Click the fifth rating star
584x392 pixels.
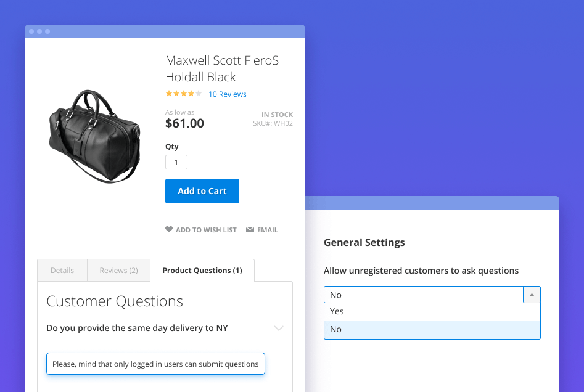pyautogui.click(x=197, y=94)
